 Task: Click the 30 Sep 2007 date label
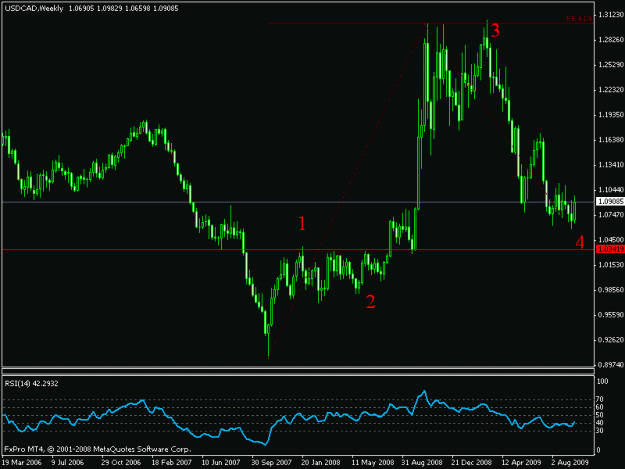click(x=271, y=462)
